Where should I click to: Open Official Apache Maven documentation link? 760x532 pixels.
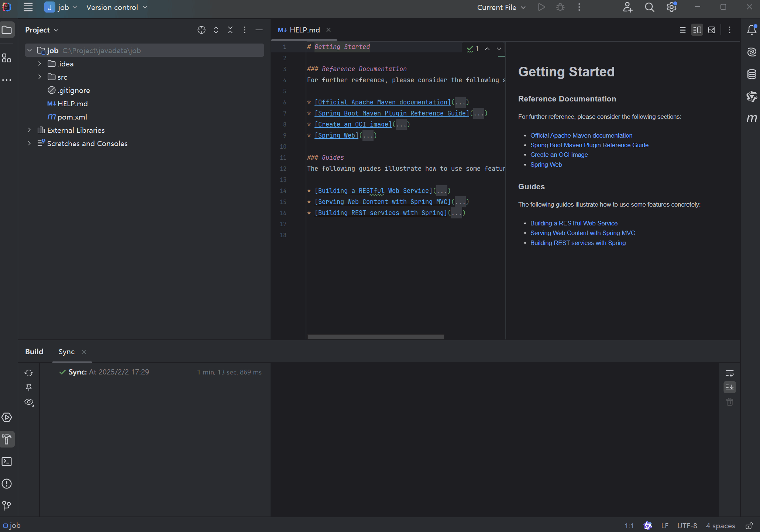click(x=581, y=135)
